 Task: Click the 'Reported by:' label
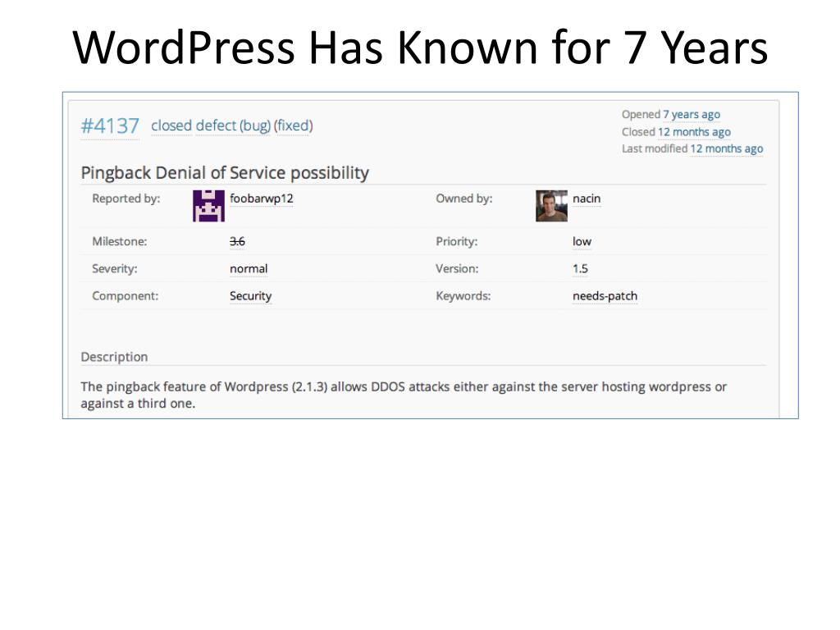tap(126, 199)
